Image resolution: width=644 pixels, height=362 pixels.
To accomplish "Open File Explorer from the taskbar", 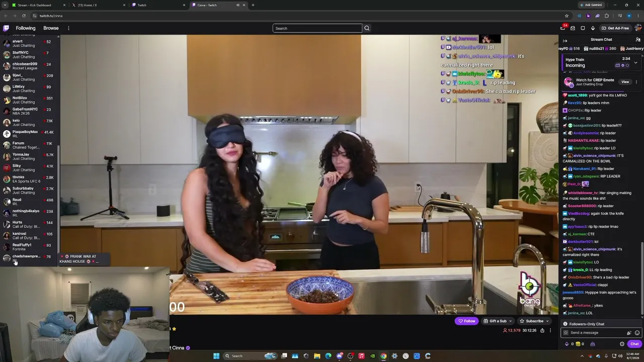I will pyautogui.click(x=317, y=356).
